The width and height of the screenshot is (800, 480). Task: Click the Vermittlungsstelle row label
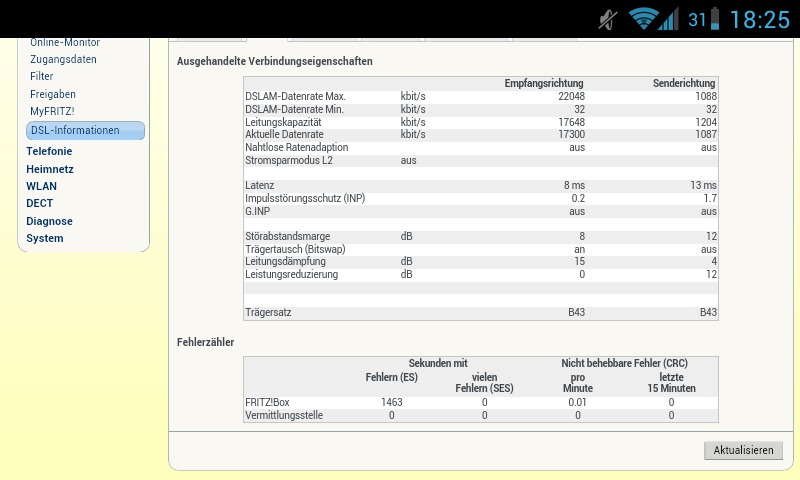click(x=284, y=415)
